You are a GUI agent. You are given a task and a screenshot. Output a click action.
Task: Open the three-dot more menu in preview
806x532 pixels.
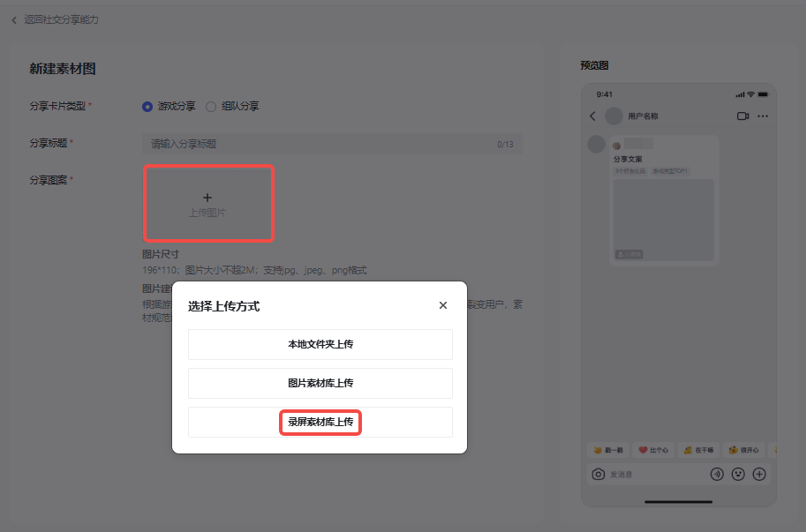click(x=763, y=116)
